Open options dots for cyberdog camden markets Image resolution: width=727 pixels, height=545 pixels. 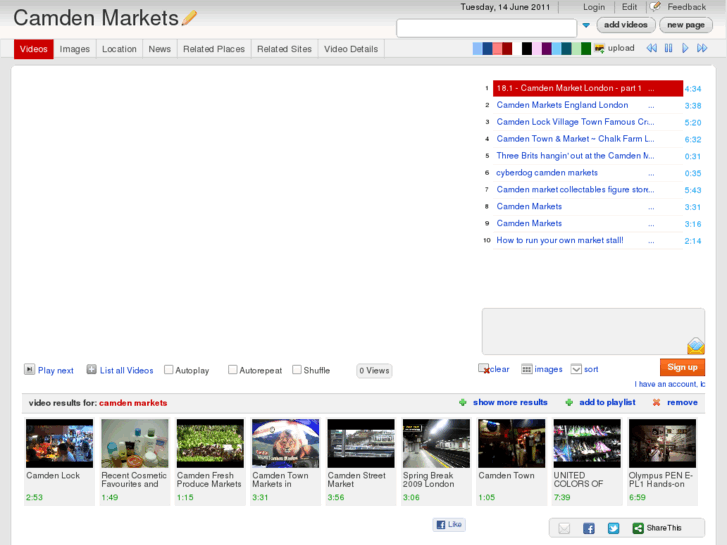pos(651,174)
